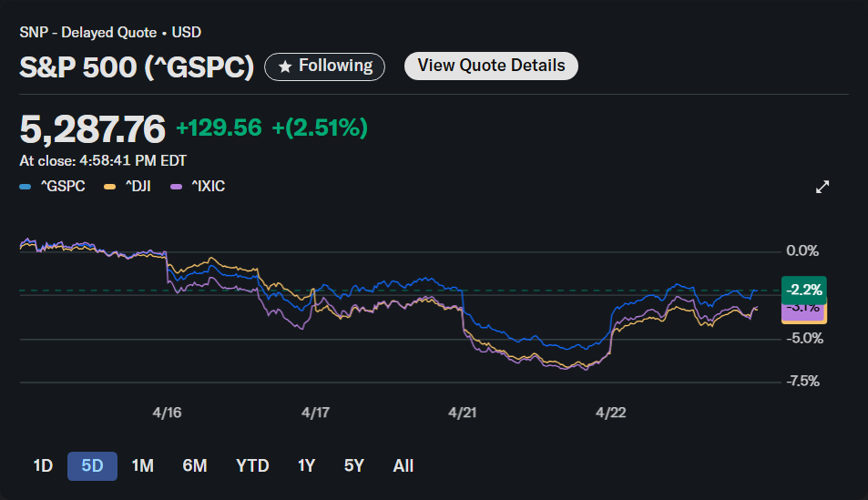Screen dimensions: 868x500
Task: Click the 0.0% axis label
Action: click(802, 251)
